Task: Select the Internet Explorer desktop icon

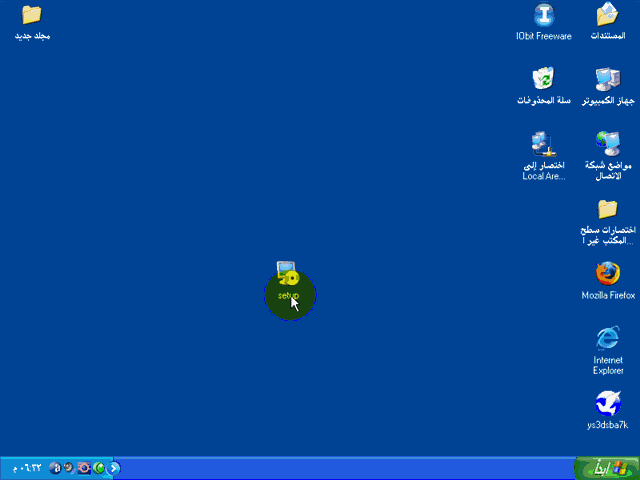Action: tap(608, 338)
